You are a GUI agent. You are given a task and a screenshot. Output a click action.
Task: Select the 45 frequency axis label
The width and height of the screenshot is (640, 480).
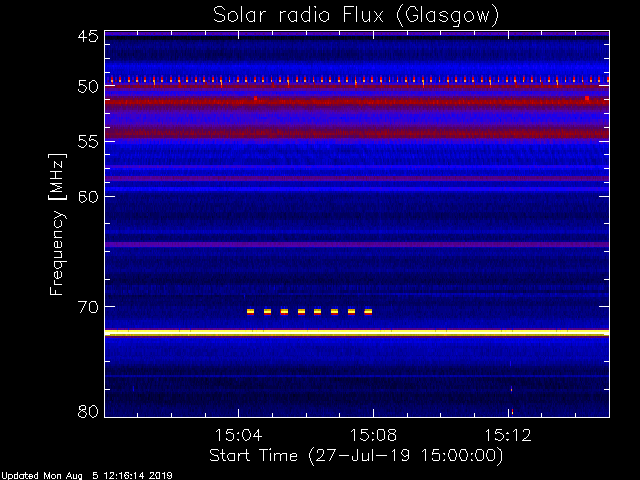[x=88, y=36]
